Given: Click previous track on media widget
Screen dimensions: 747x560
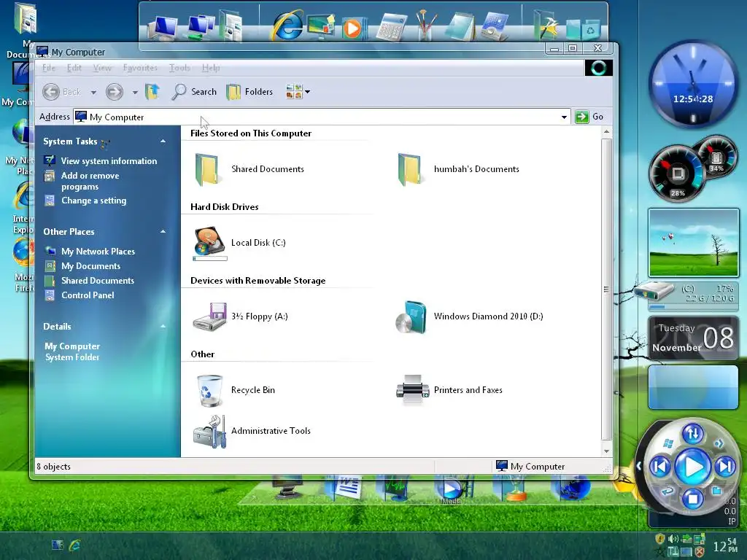Looking at the screenshot, I should (661, 467).
